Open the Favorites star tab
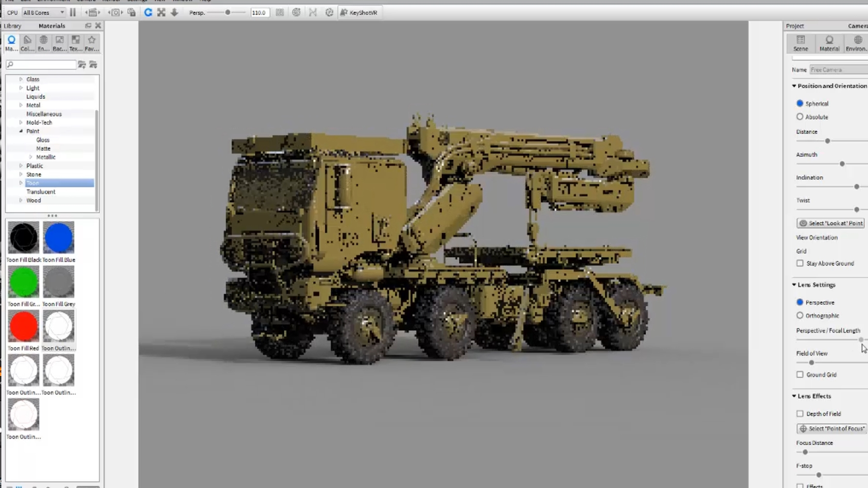The image size is (868, 488). pos(91,43)
